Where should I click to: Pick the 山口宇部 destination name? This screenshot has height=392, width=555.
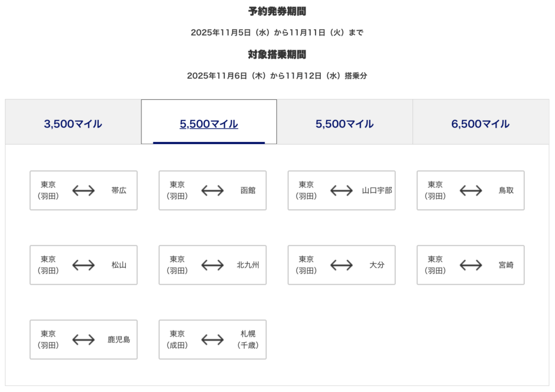(x=377, y=190)
